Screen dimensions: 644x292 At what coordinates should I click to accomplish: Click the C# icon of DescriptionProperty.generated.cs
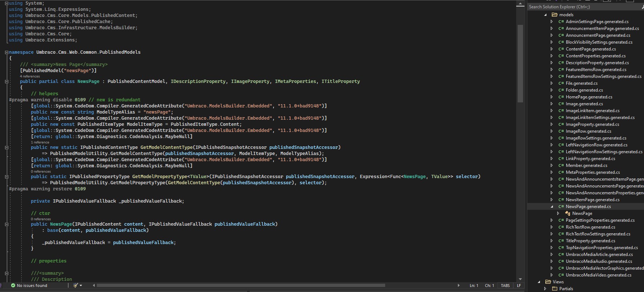[561, 63]
